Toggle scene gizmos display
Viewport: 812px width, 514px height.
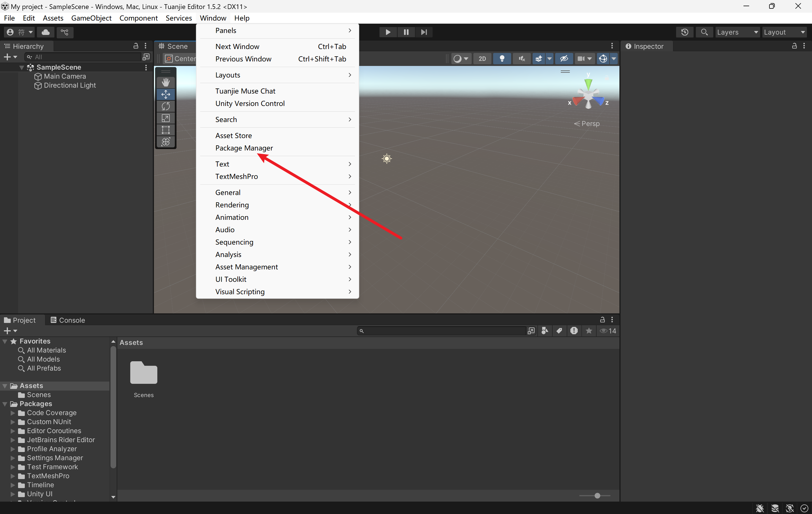coord(603,59)
